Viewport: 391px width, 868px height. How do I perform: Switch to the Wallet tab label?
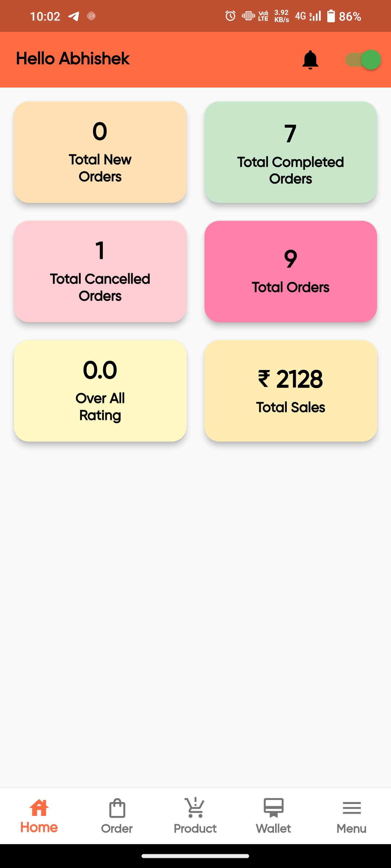coord(273,829)
